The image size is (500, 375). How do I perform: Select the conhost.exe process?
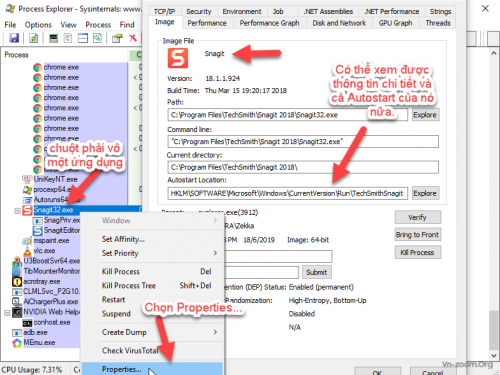(x=52, y=322)
